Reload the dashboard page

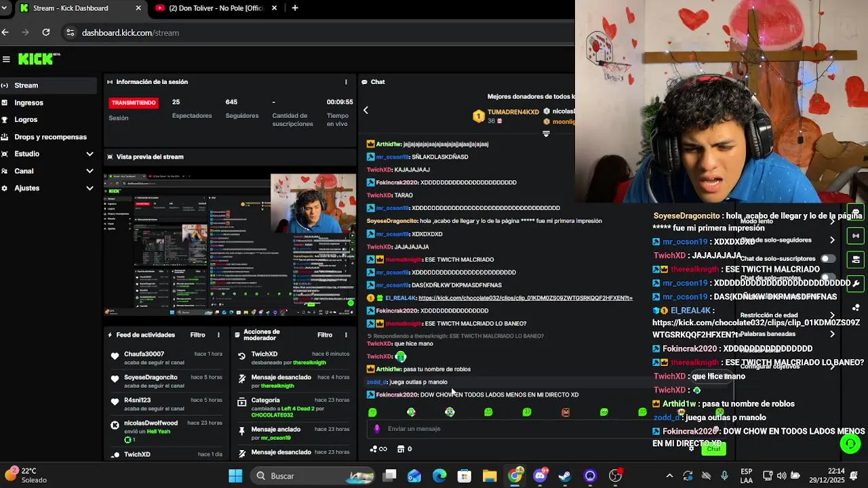[46, 33]
